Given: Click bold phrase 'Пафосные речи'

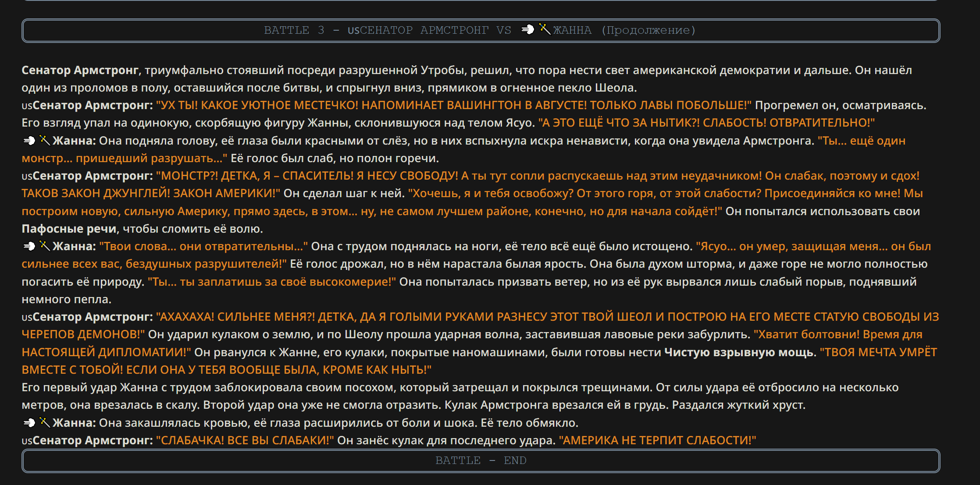Looking at the screenshot, I should point(69,229).
